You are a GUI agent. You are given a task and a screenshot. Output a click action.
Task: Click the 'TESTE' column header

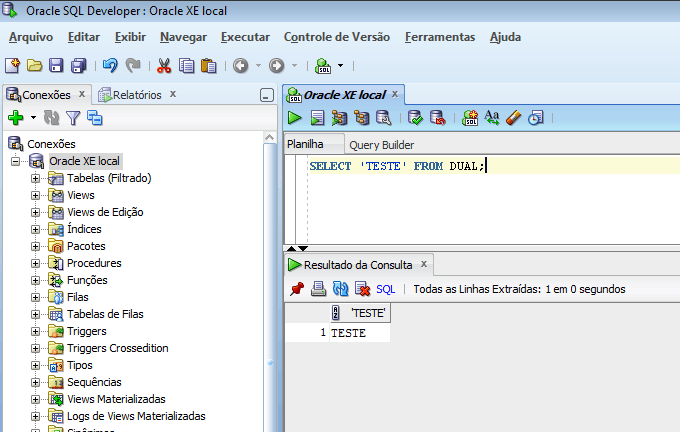(360, 313)
